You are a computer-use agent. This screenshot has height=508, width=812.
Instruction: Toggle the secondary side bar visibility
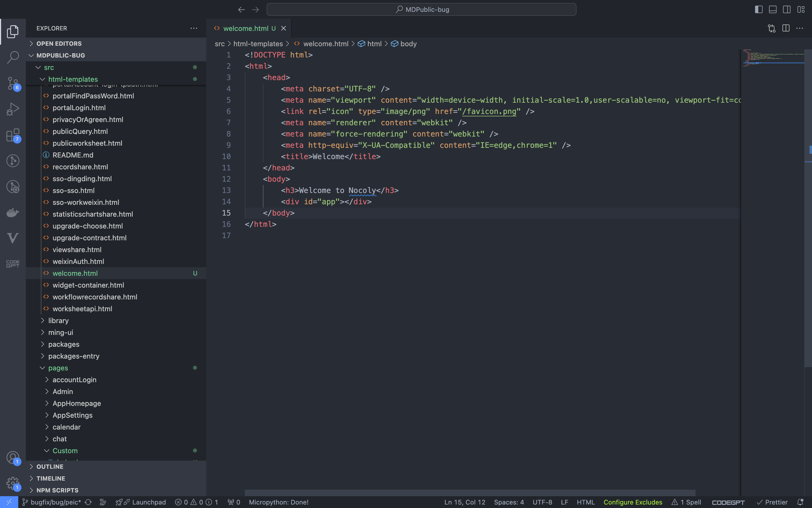tap(786, 9)
